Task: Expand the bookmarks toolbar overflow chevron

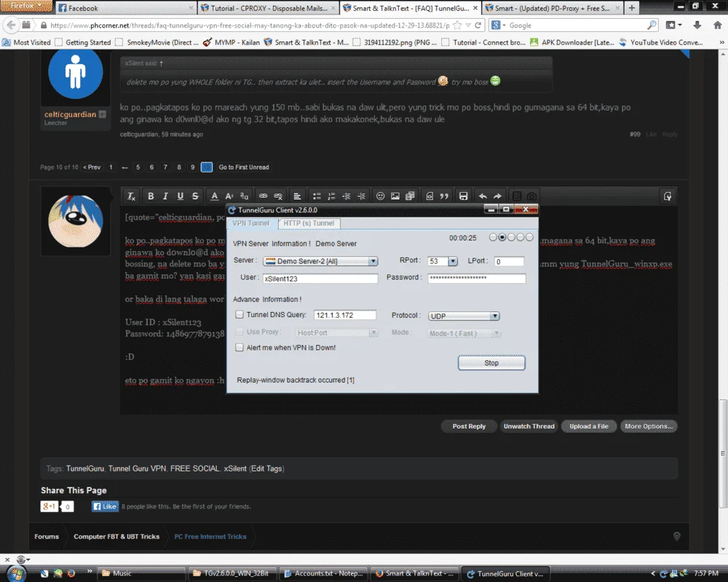Action: click(x=721, y=42)
